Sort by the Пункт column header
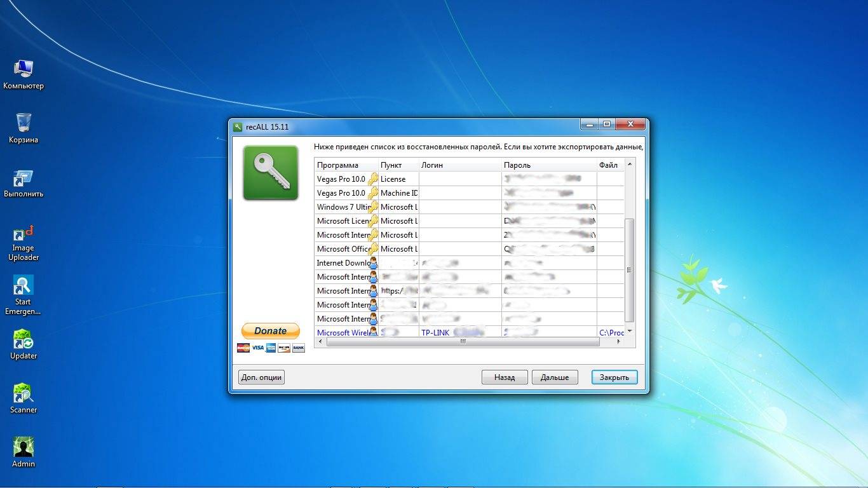 (x=399, y=165)
